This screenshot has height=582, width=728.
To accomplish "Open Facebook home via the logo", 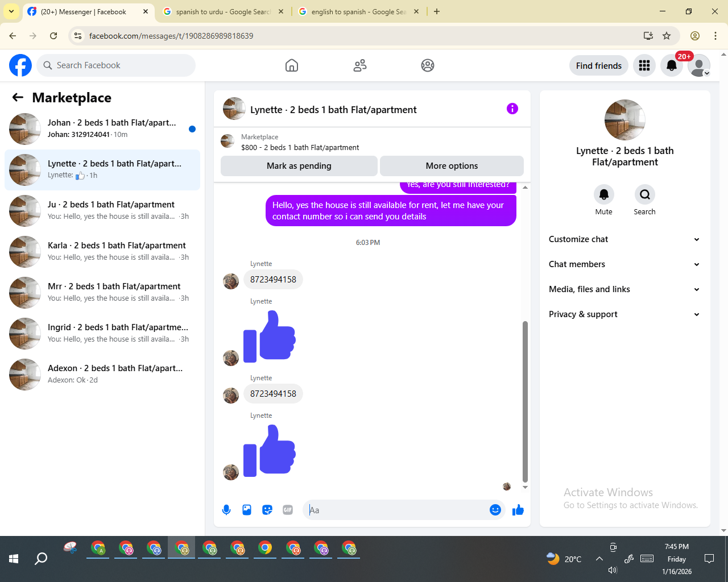I will pos(20,65).
